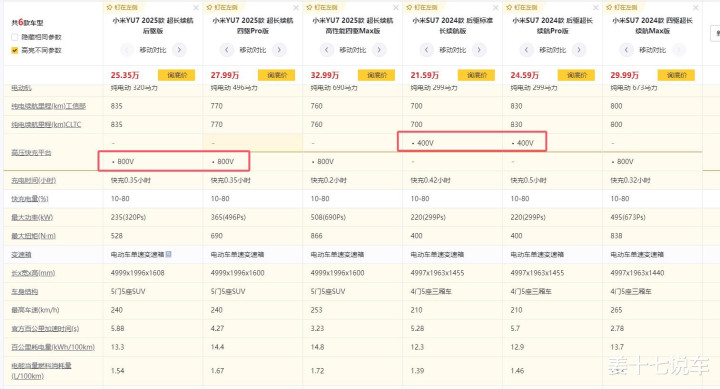Select the 小米YU7 2025款 超长续航后驱版 title

[153, 26]
